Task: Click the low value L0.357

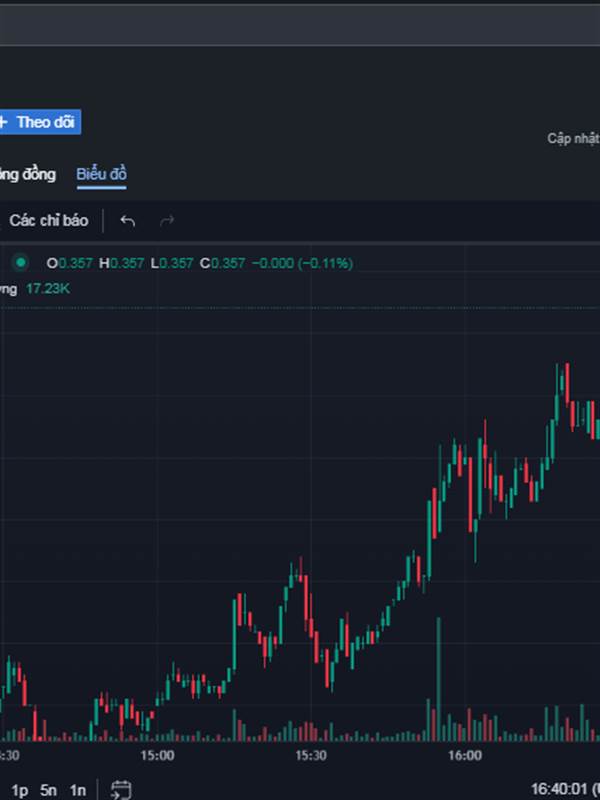Action: [172, 263]
